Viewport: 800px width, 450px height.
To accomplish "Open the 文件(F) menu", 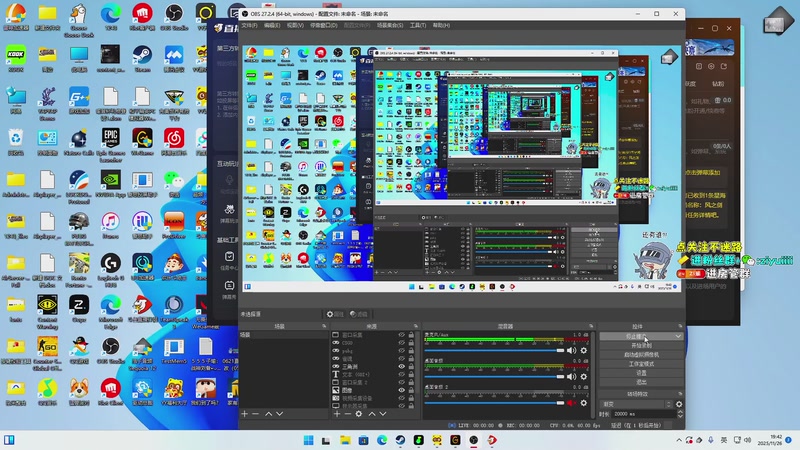I will (249, 25).
